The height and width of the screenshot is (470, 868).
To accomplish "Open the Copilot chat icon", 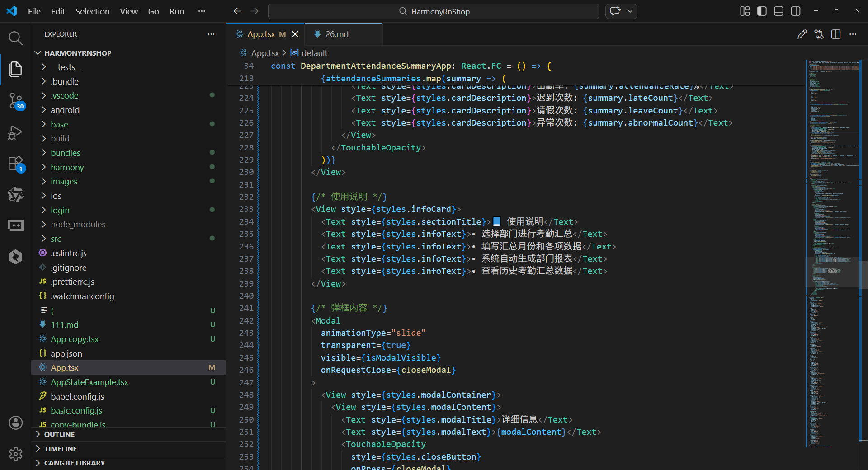I will click(x=615, y=11).
